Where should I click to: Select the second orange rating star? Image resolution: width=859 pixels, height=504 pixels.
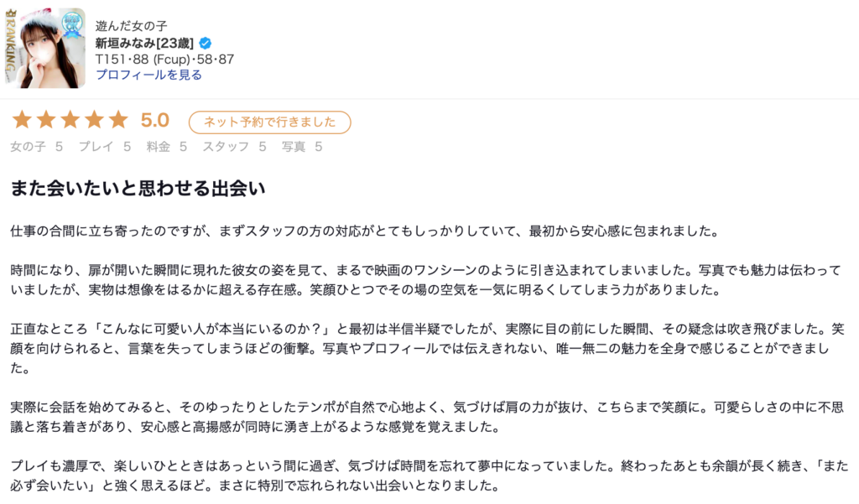(x=45, y=121)
